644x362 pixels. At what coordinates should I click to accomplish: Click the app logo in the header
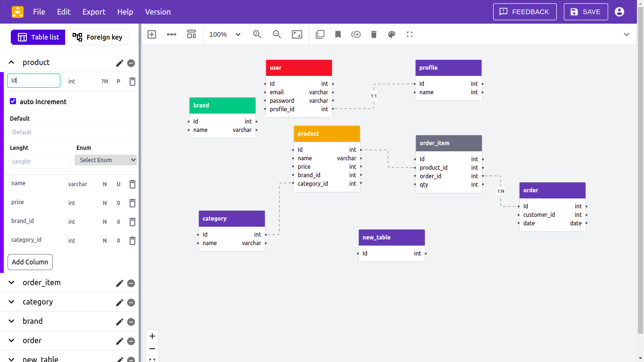point(18,12)
